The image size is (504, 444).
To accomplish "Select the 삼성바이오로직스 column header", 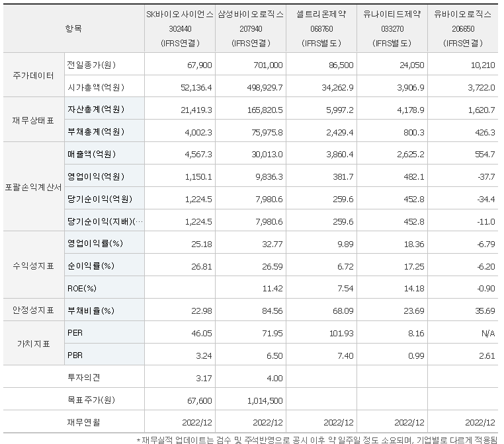I will (251, 28).
